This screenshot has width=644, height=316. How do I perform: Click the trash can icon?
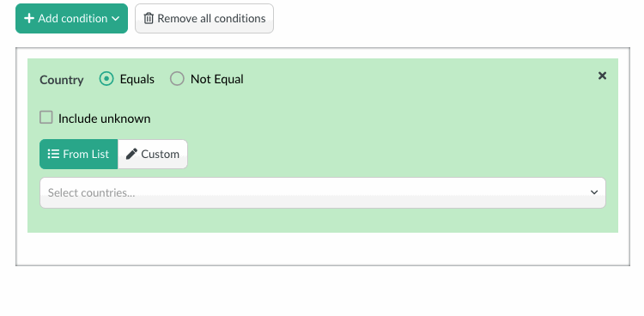tap(149, 19)
